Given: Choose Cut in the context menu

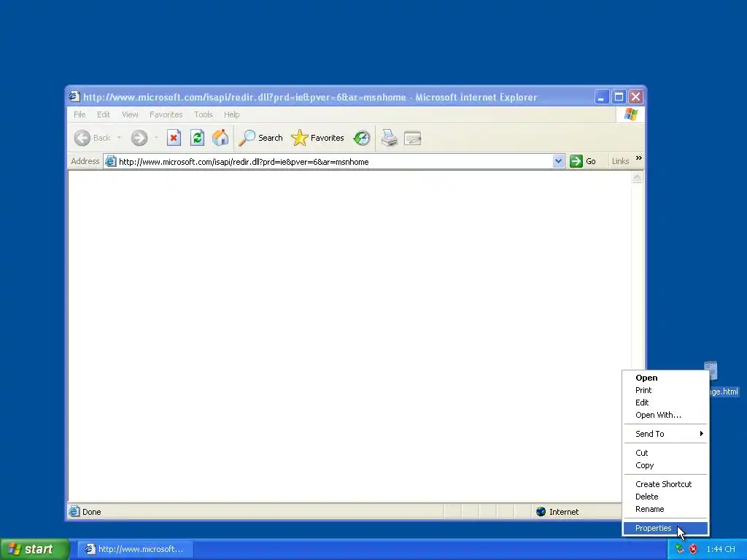Looking at the screenshot, I should 665,453.
